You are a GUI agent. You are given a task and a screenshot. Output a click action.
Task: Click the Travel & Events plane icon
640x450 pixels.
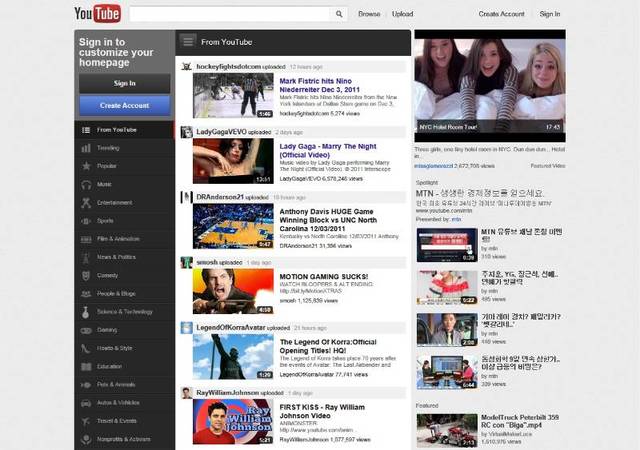[x=86, y=421]
